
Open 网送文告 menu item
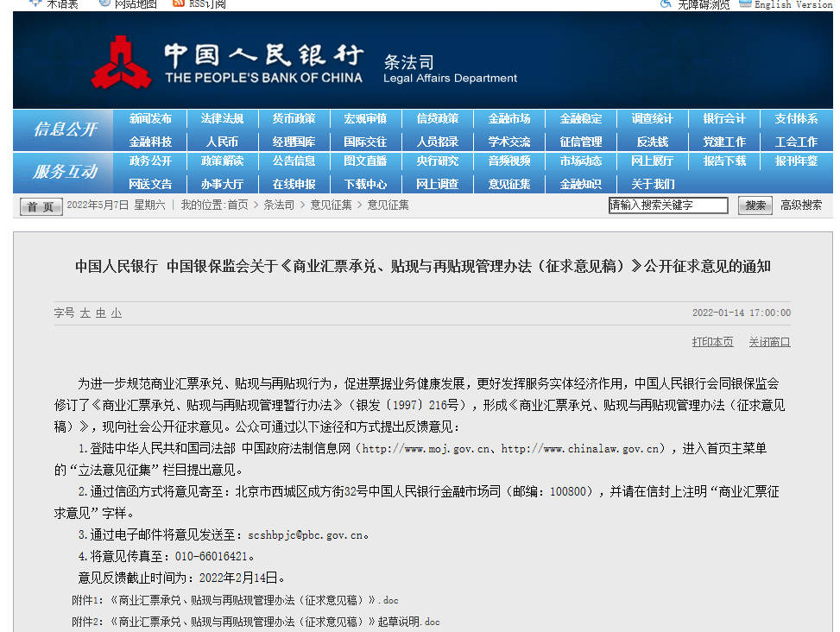tap(150, 184)
